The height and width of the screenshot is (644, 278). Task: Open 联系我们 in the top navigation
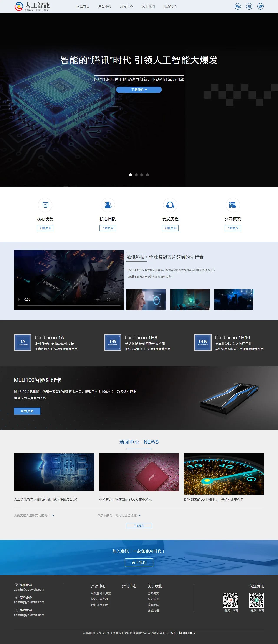click(170, 7)
